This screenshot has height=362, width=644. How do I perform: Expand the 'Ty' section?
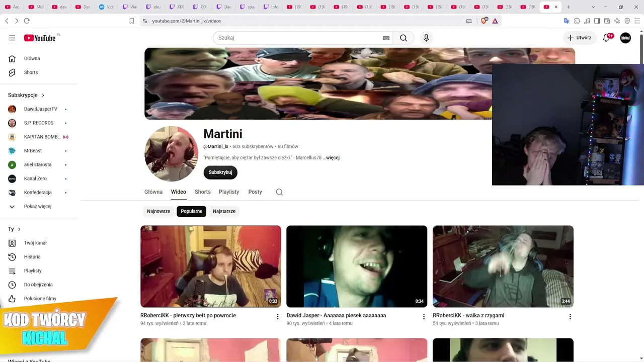coord(14,229)
